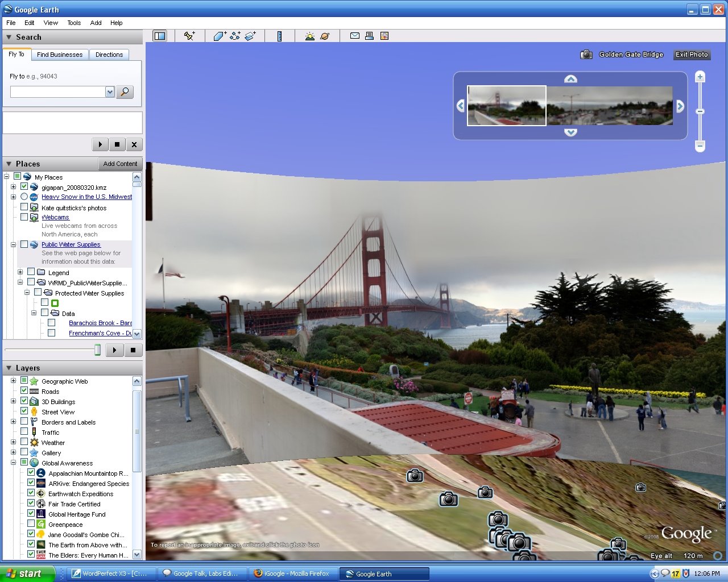Enable the Borders and Labels layer checkbox

pos(24,421)
